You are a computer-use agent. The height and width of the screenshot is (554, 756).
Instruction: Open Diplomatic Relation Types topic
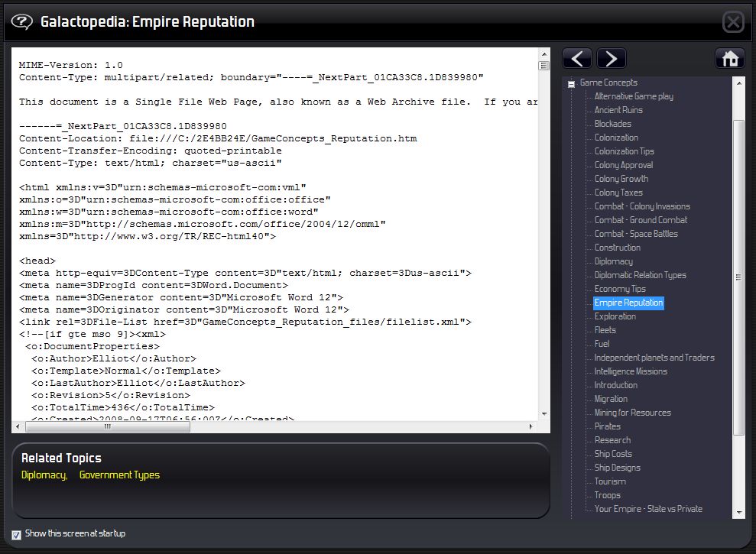641,275
